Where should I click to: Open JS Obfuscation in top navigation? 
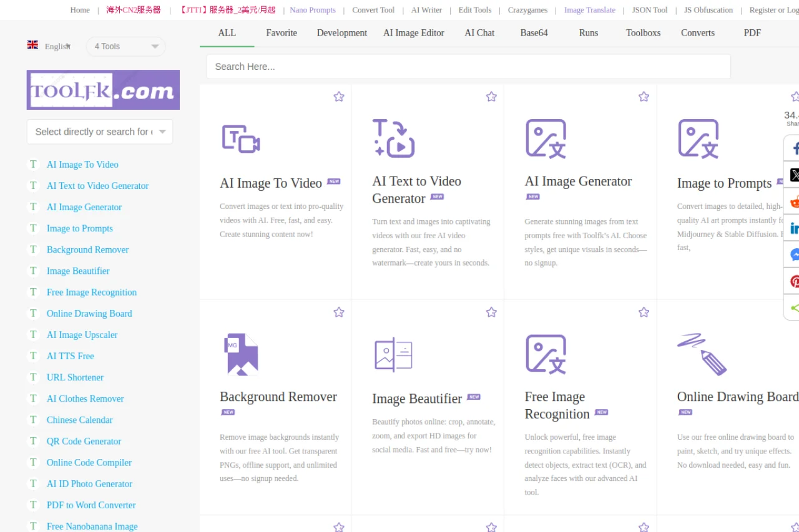point(708,10)
